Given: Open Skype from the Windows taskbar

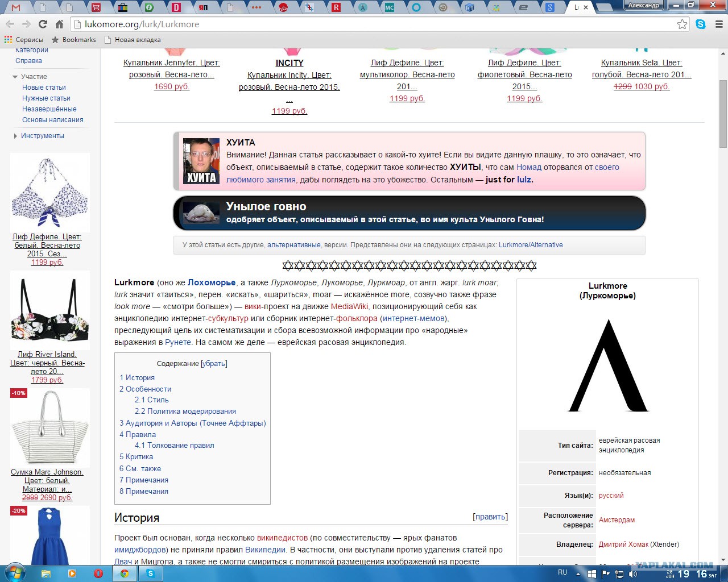Looking at the screenshot, I should (151, 573).
